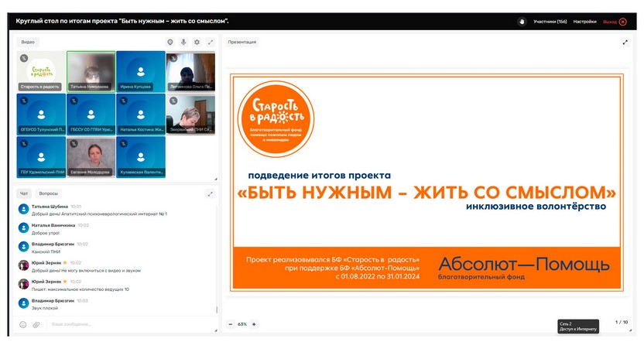Click the Сеть 2 network status tooltip
This screenshot has height=349, width=644.
click(x=578, y=327)
